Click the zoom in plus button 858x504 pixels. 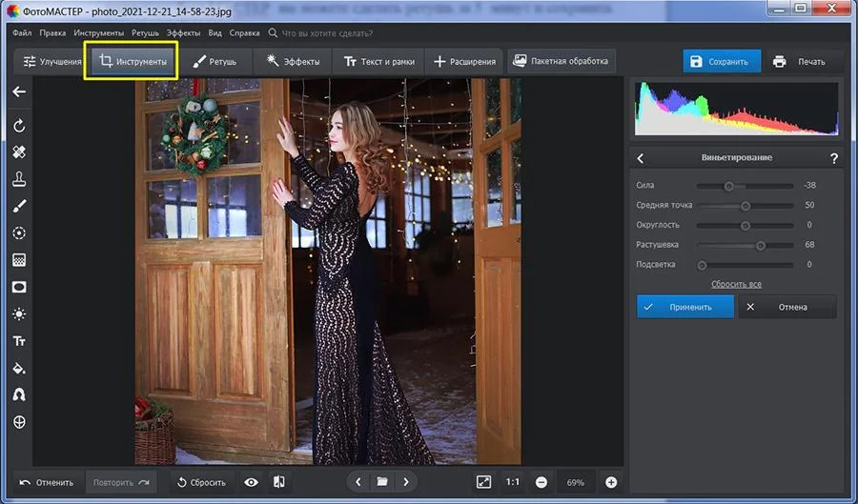(x=611, y=482)
